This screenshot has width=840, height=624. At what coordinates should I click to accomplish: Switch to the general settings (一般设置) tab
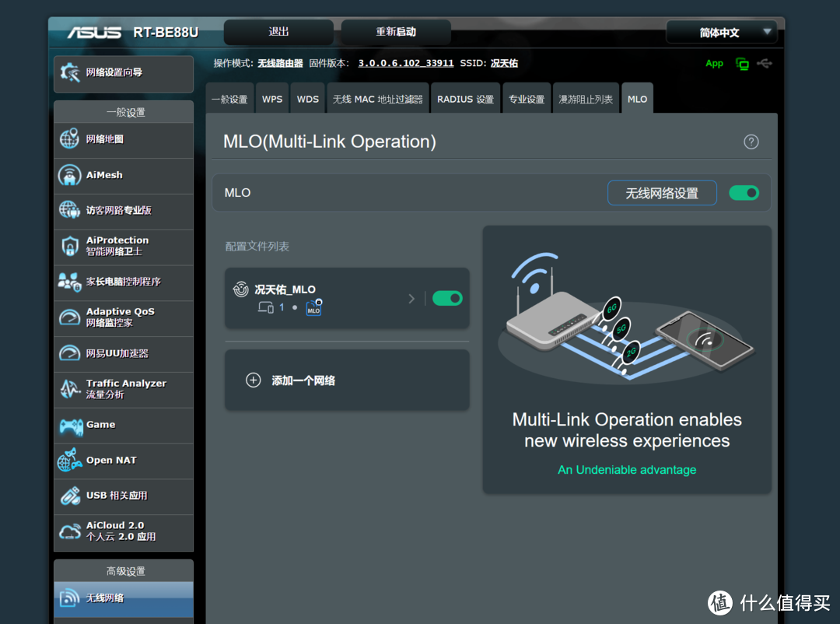coord(229,99)
